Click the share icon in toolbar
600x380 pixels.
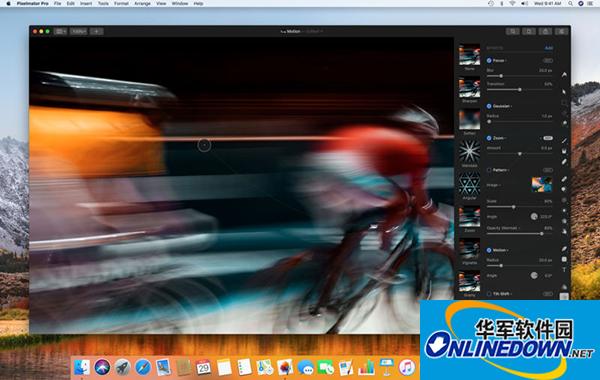(x=545, y=31)
